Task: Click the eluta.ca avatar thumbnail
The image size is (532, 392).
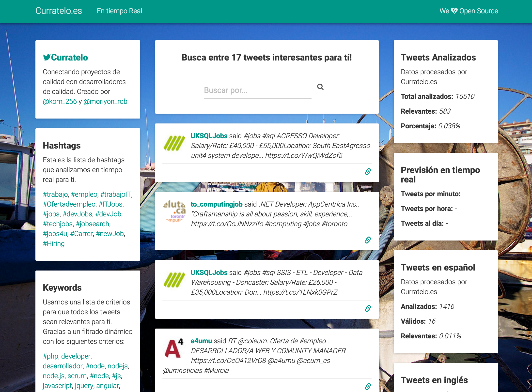Action: (174, 211)
